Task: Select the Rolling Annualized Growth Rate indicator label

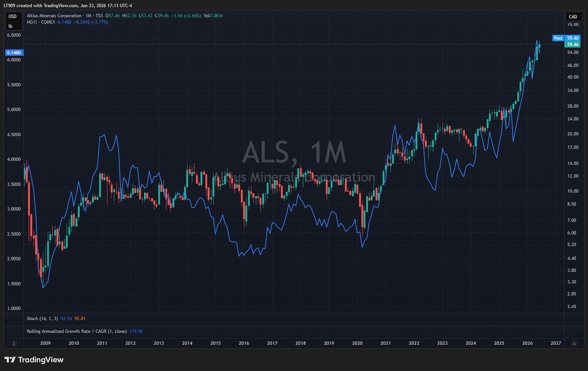Action: pos(77,331)
